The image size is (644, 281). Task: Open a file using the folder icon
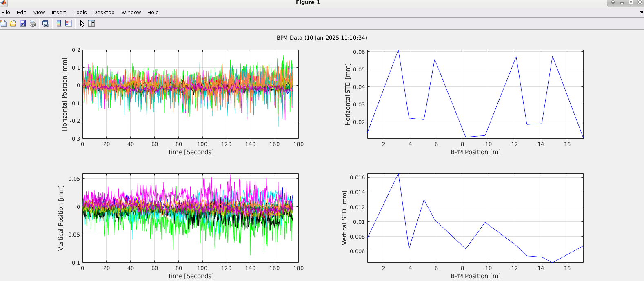(x=13, y=23)
